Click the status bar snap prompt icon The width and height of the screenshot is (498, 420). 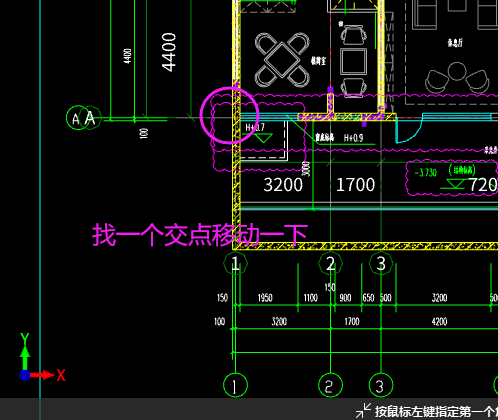(x=363, y=411)
